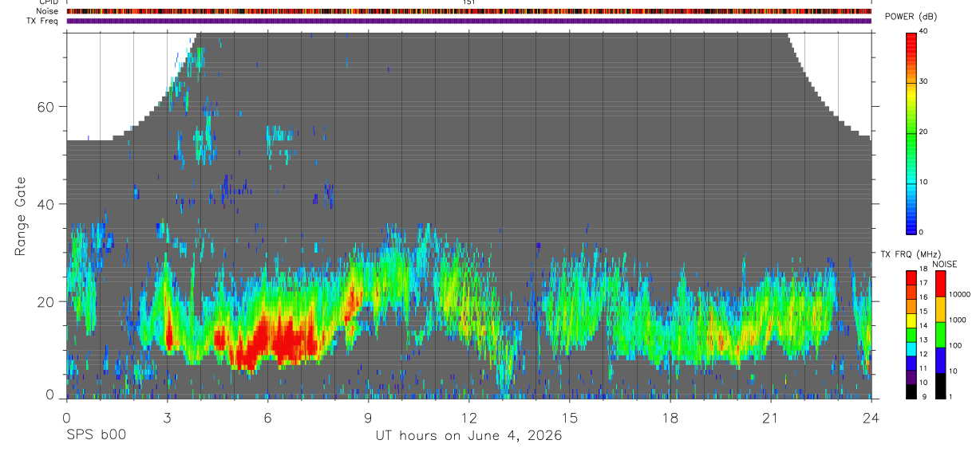Screen dimensions: 980x452
Task: Click the TX FRQ (MHz) legend title
Action: point(907,254)
